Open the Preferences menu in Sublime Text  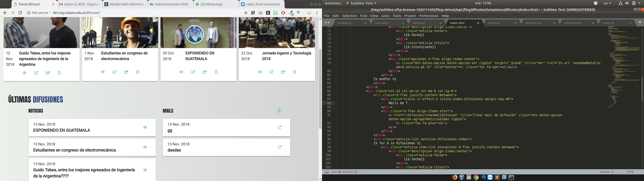click(x=429, y=16)
